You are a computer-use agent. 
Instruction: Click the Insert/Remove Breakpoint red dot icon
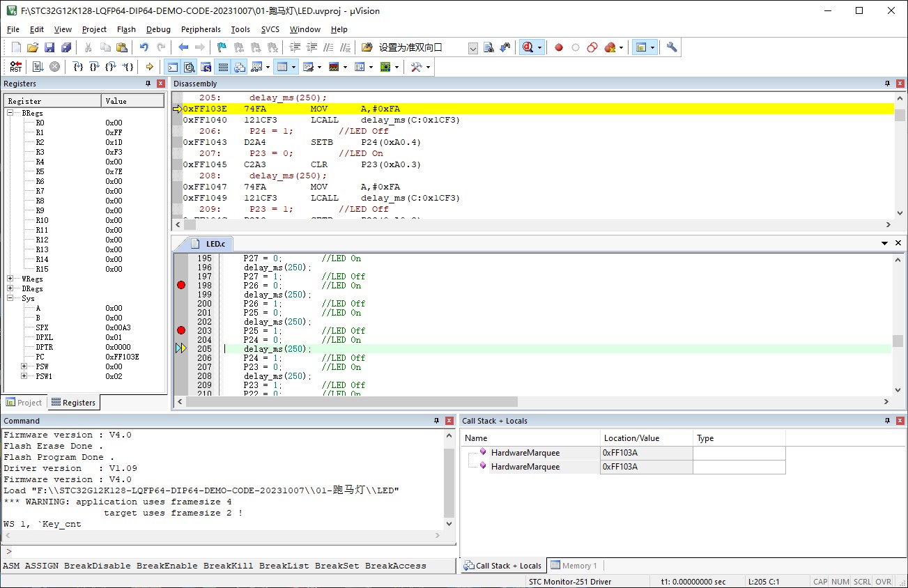(558, 47)
